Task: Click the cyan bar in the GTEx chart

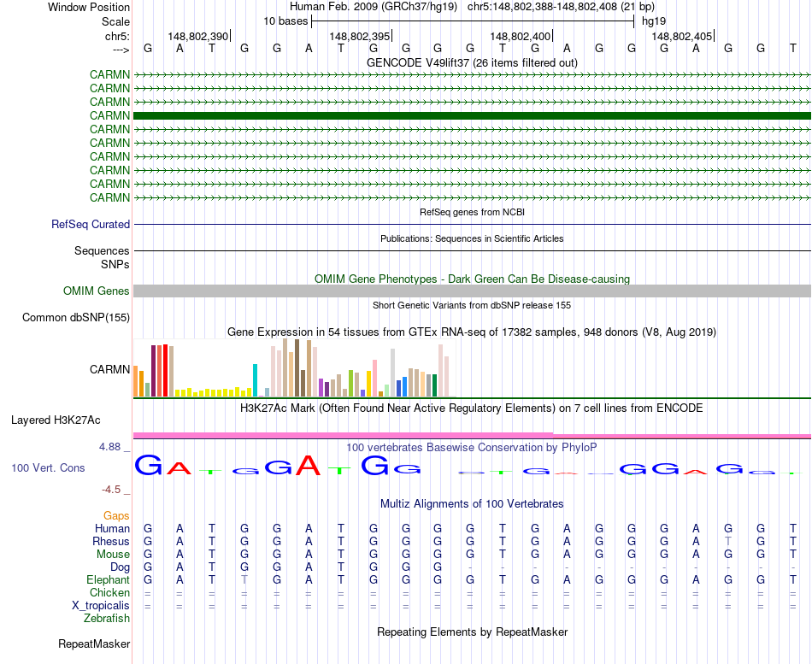Action: point(255,380)
